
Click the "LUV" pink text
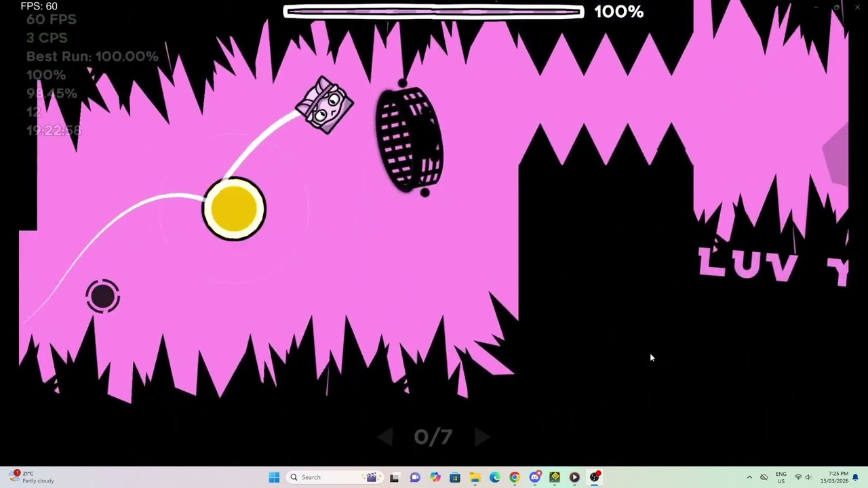click(748, 264)
